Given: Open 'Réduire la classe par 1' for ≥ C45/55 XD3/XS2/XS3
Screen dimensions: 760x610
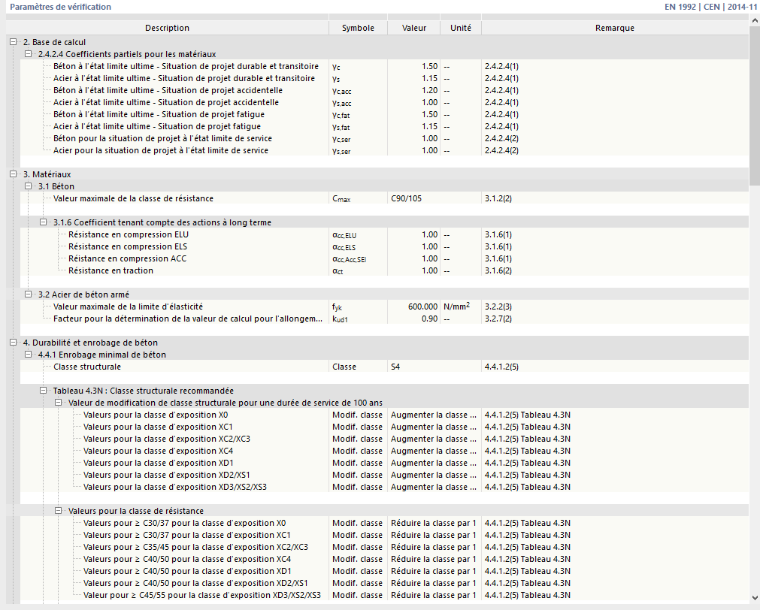Looking at the screenshot, I should pos(434,595).
